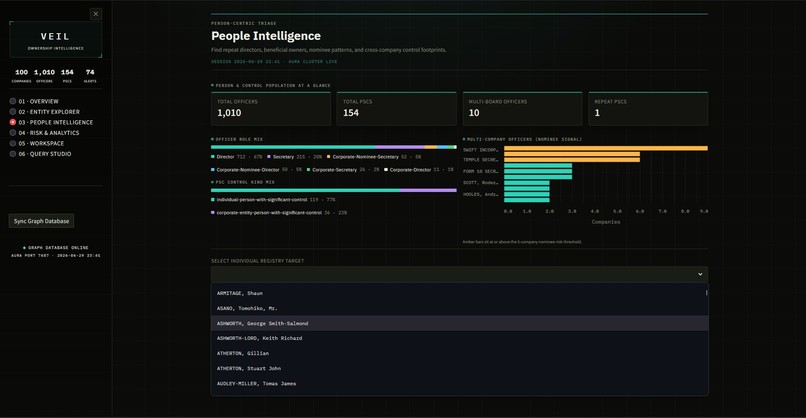Click the Director legend color swatch
806x418 pixels.
[213, 157]
